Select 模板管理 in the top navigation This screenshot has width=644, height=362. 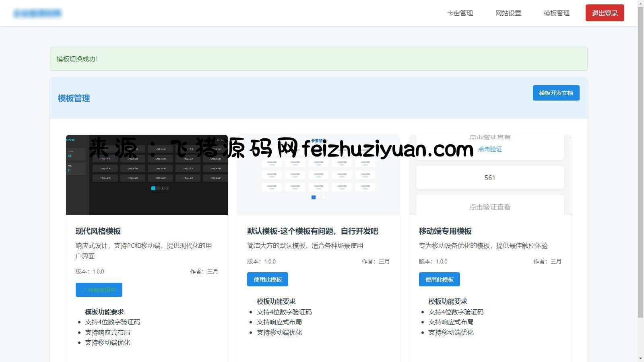pos(556,13)
